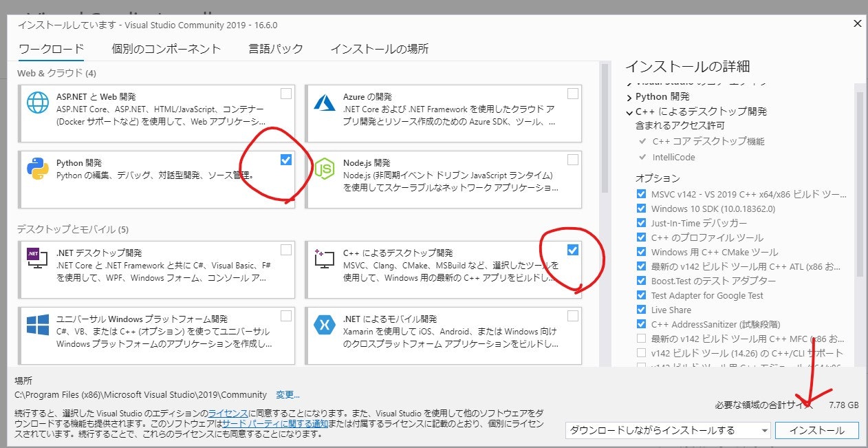Uncheck the Just-In-Time デバッガー option
Viewport: 868px width, 448px height.
pyautogui.click(x=641, y=223)
